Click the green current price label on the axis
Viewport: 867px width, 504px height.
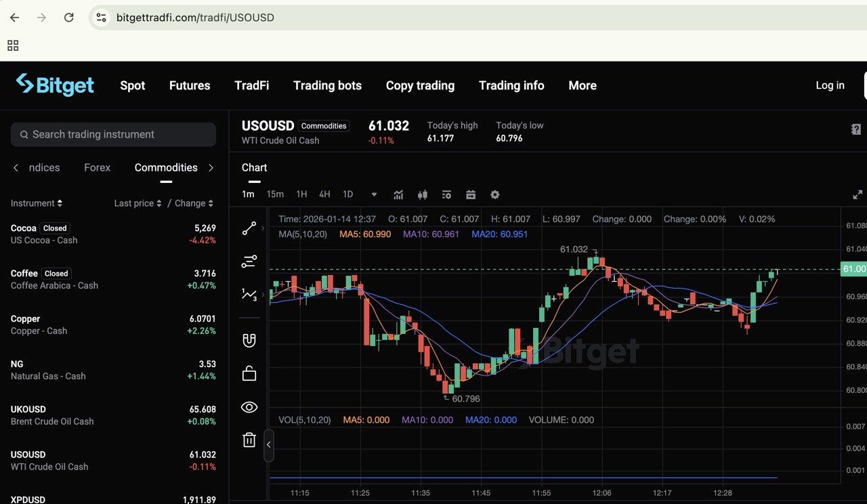coord(853,269)
